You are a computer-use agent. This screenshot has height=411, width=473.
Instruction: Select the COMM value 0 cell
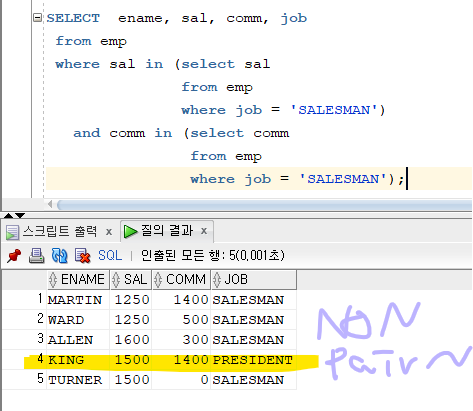coord(181,380)
